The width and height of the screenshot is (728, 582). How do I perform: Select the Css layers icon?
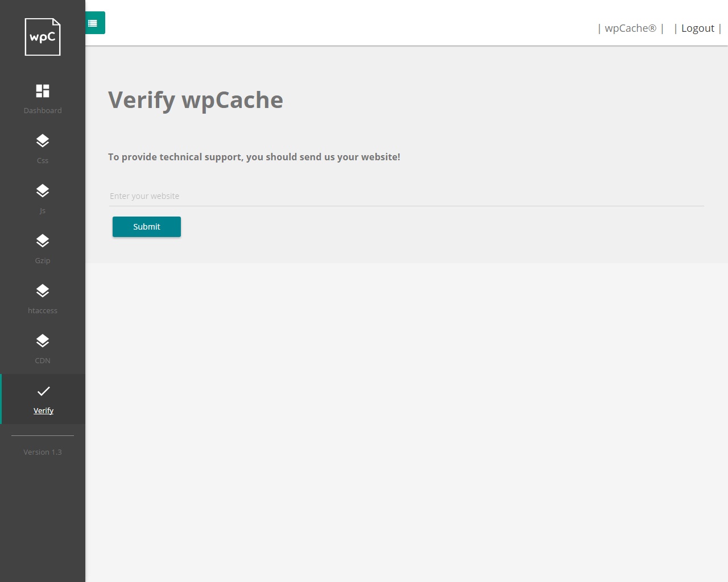pos(43,141)
